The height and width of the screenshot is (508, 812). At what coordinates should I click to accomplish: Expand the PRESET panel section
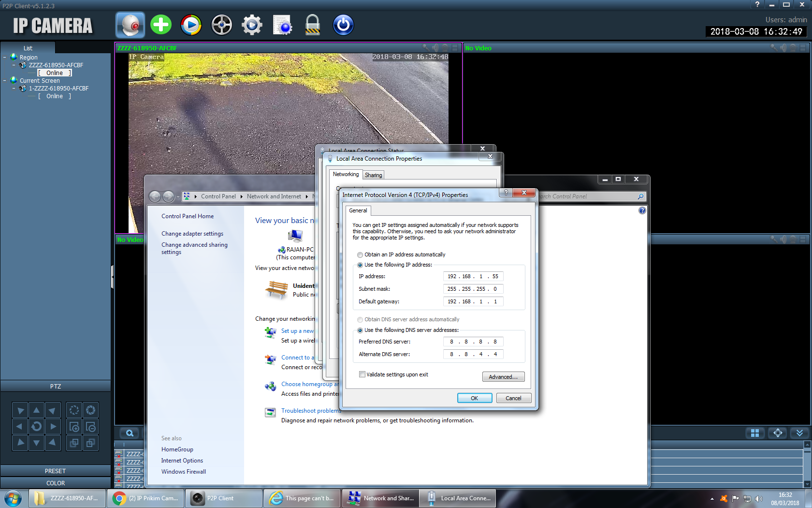(56, 471)
